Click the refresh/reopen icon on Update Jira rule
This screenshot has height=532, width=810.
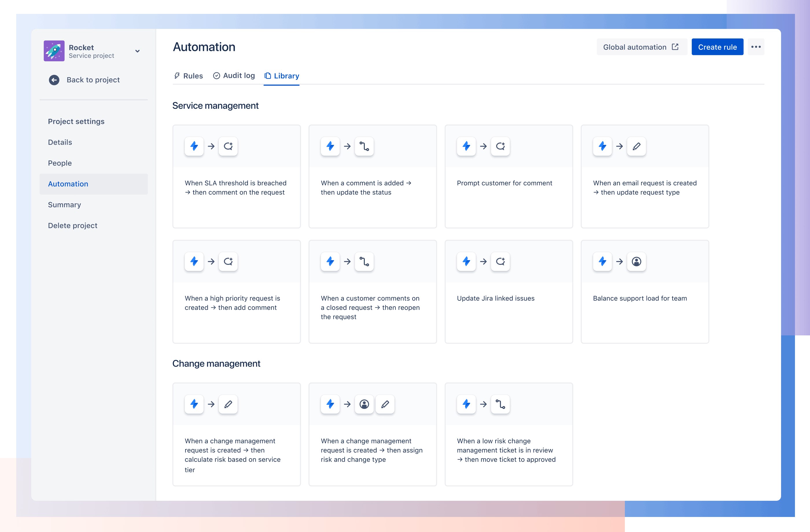pos(500,261)
